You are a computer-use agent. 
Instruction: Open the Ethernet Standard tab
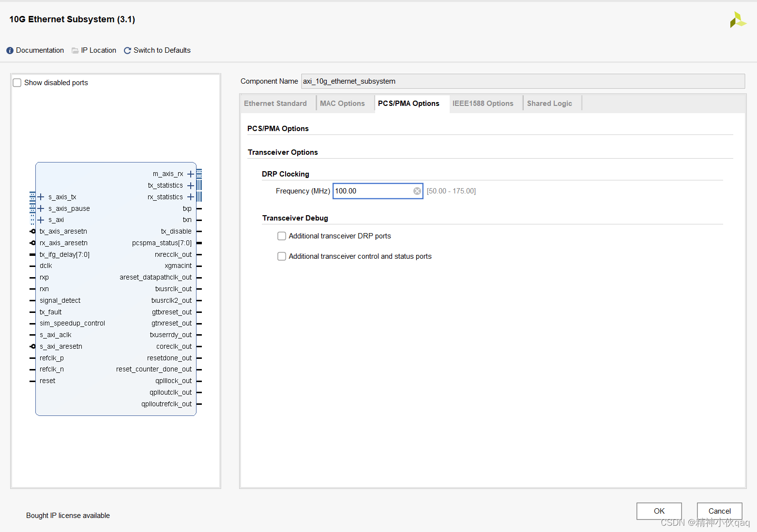[x=275, y=103]
